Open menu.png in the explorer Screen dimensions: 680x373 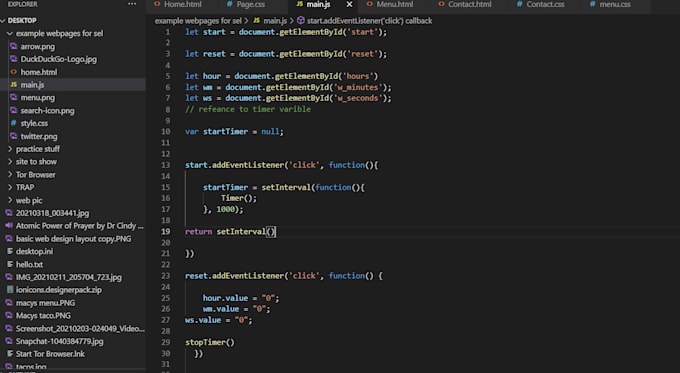click(38, 98)
